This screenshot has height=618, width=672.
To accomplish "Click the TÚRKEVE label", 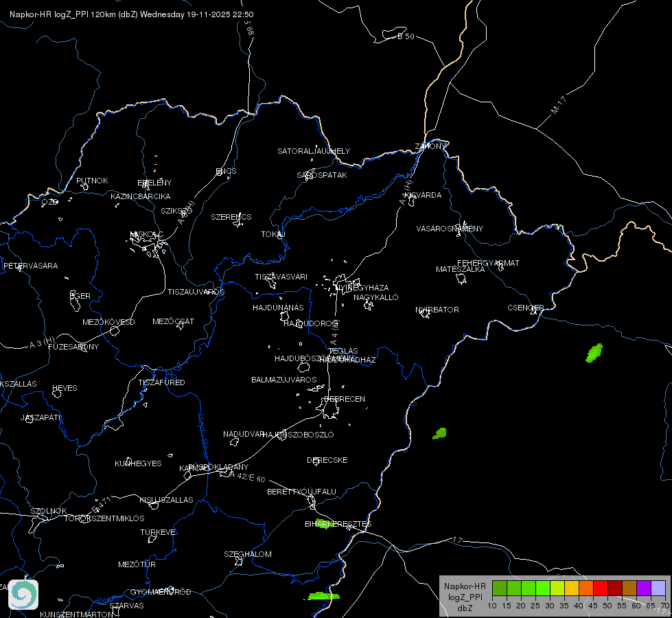I will (158, 531).
